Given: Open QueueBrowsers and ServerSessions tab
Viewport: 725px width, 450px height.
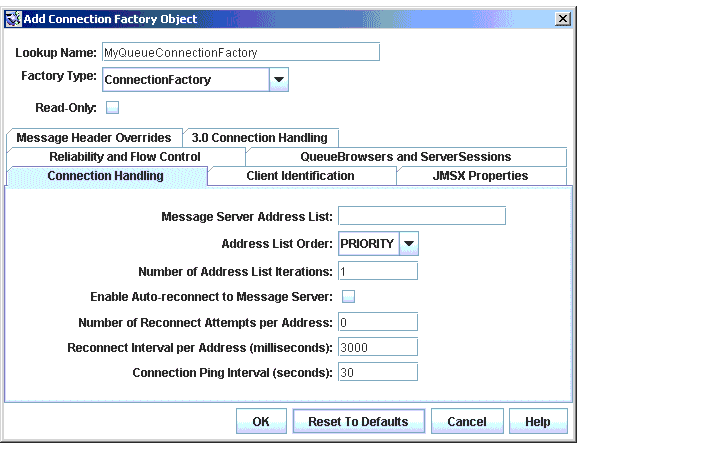Looking at the screenshot, I should [x=406, y=157].
